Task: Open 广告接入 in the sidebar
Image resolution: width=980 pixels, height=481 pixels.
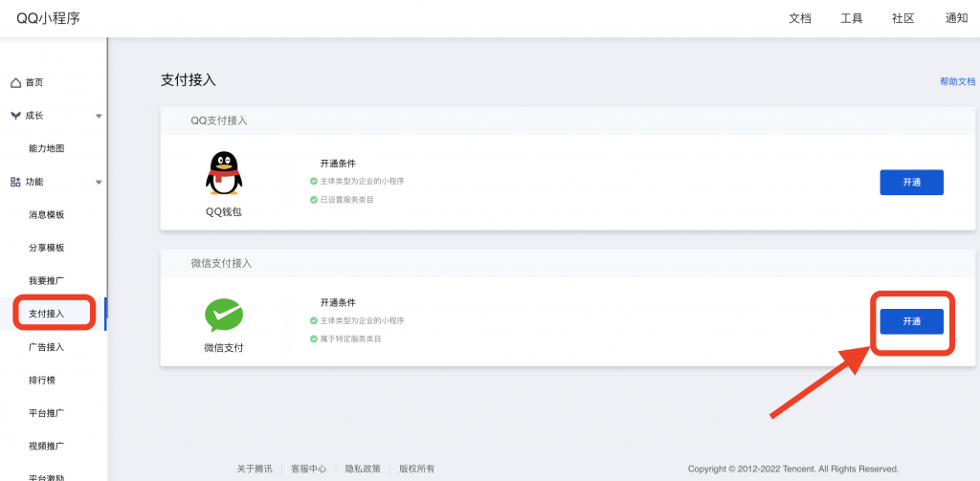Action: coord(47,347)
